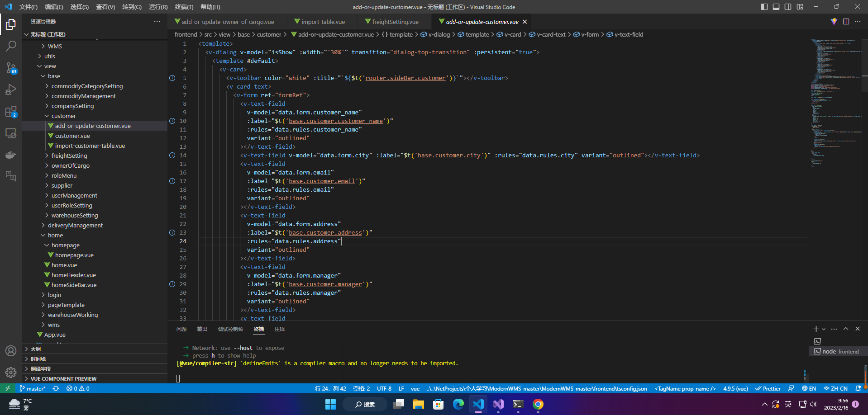Open App.vue file

click(x=94, y=335)
